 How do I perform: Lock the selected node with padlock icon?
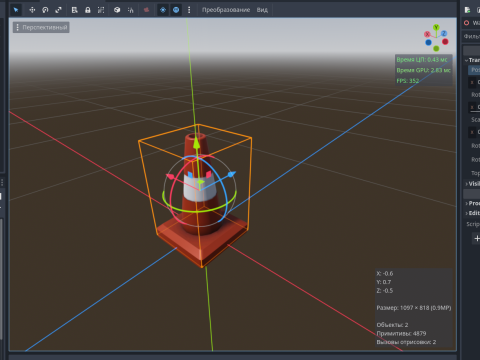click(88, 10)
